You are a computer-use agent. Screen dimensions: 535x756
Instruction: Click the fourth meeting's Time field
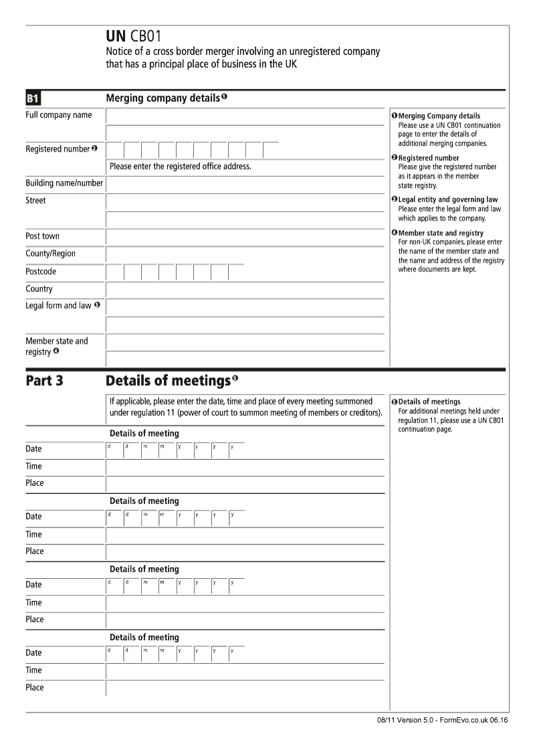coord(245,670)
